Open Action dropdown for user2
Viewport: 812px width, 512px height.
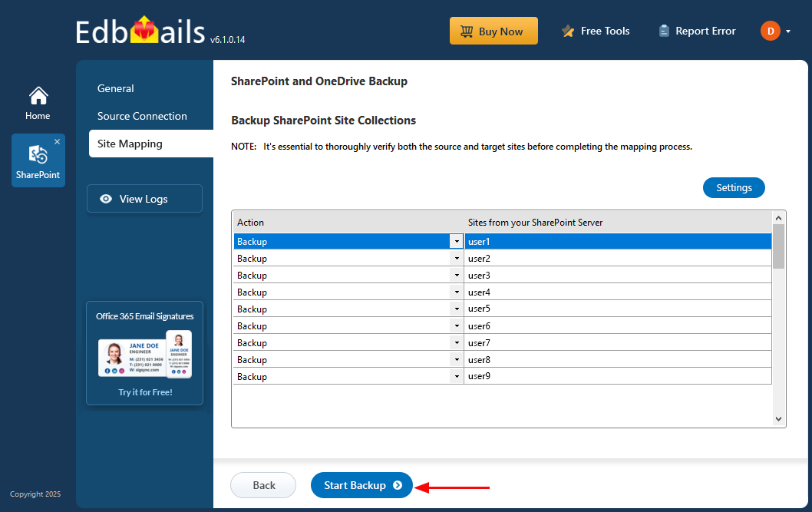pos(457,259)
